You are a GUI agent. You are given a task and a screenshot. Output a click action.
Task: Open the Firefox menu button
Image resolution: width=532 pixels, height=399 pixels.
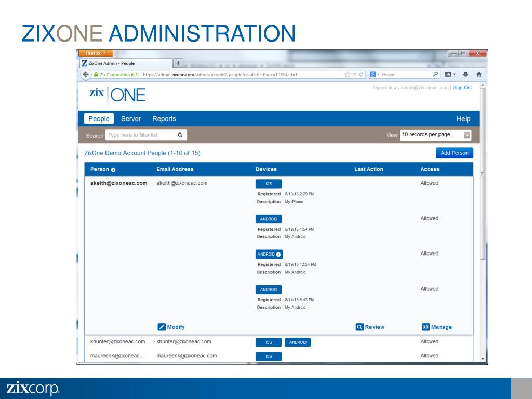pos(96,54)
